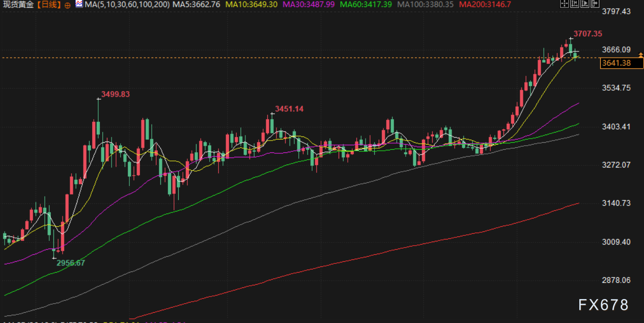Click the current price tag 3641.38
The image size is (644, 323).
pos(616,63)
